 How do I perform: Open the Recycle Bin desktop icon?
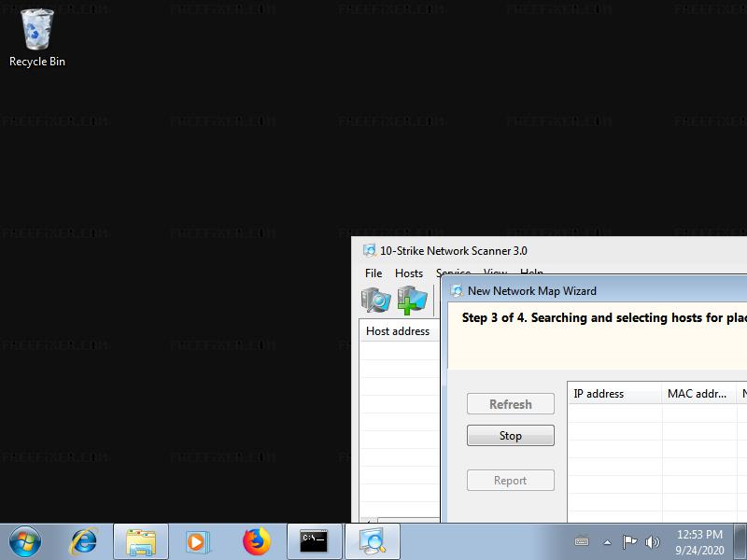point(37,37)
